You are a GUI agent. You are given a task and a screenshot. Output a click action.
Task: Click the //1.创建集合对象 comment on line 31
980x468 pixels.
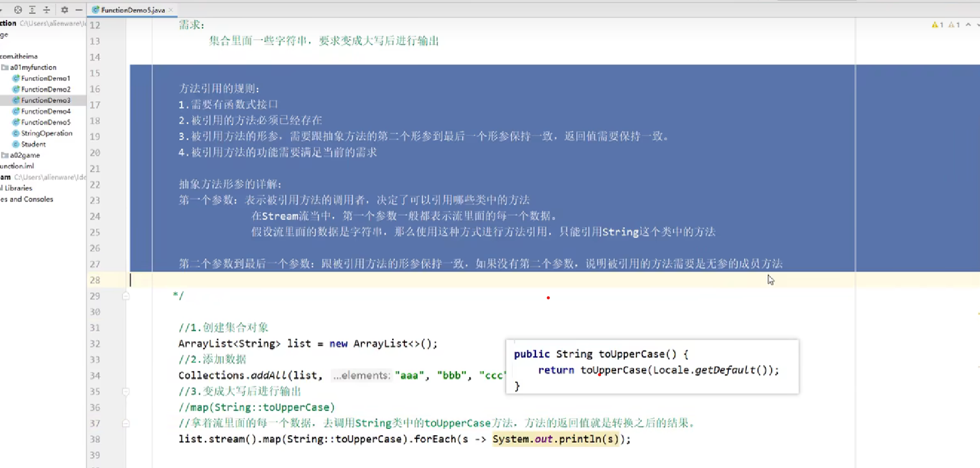click(x=223, y=328)
